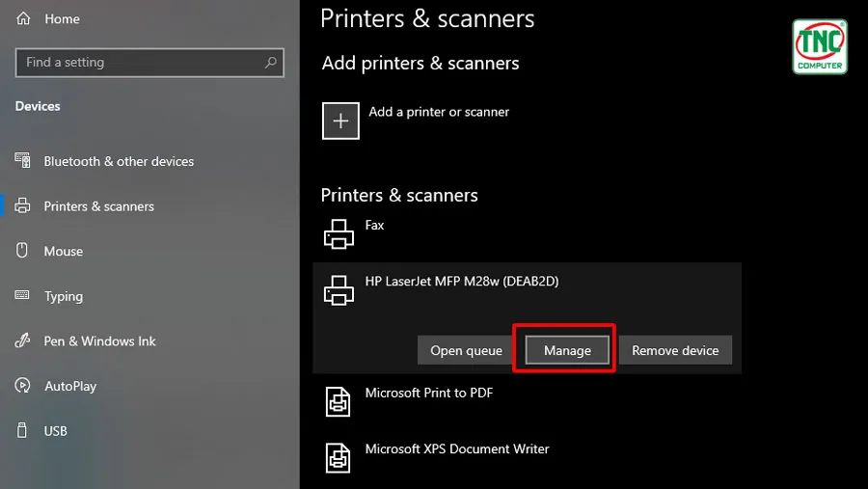Click the HP LaserJet printer icon
The height and width of the screenshot is (489, 868).
click(339, 290)
